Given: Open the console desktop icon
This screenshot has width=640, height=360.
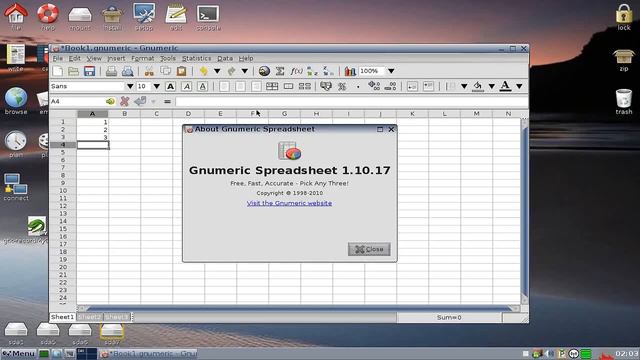Looking at the screenshot, I should [x=208, y=18].
